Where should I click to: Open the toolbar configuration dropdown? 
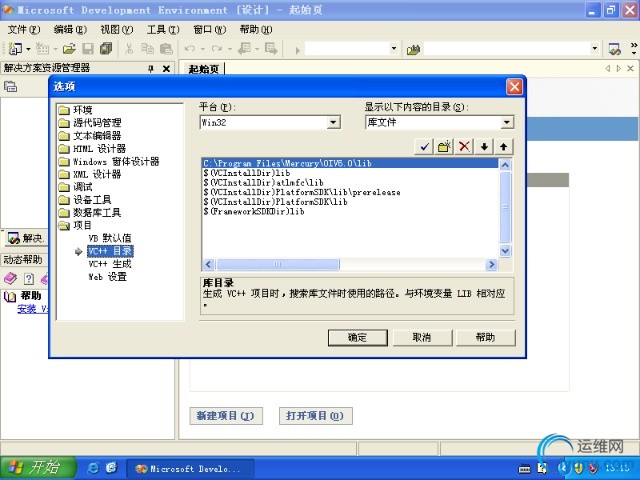click(x=394, y=49)
